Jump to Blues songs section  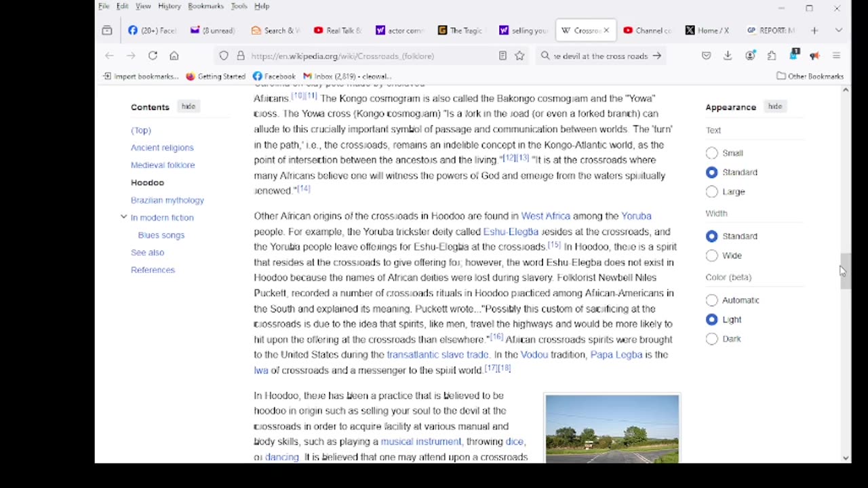tap(161, 235)
